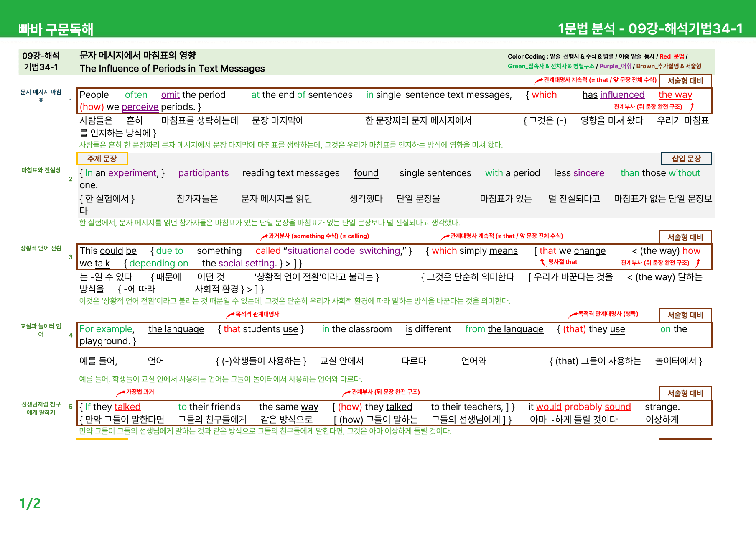Click the purple word "sincere"
This screenshot has width=756, height=535.
point(589,173)
